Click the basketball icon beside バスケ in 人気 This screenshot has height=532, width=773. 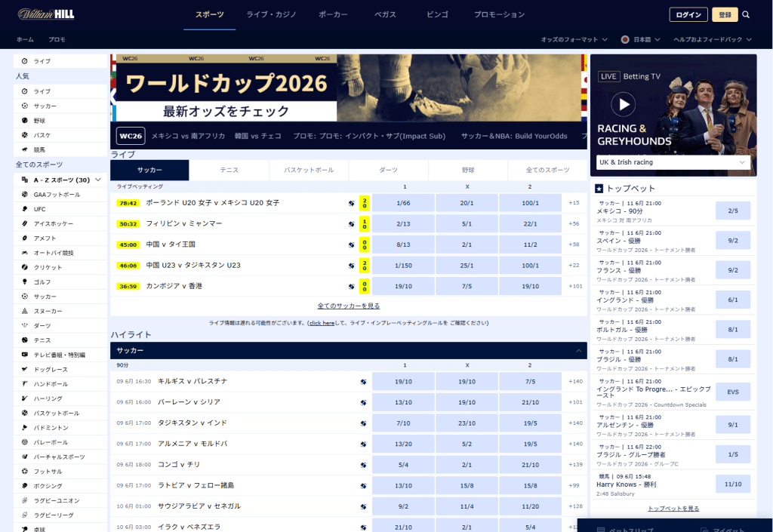click(25, 135)
